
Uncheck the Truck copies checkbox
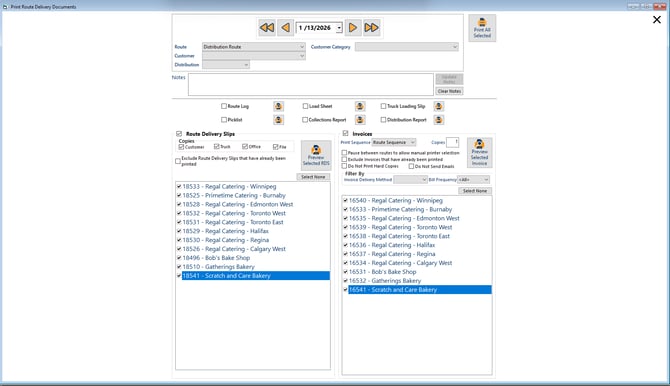217,147
